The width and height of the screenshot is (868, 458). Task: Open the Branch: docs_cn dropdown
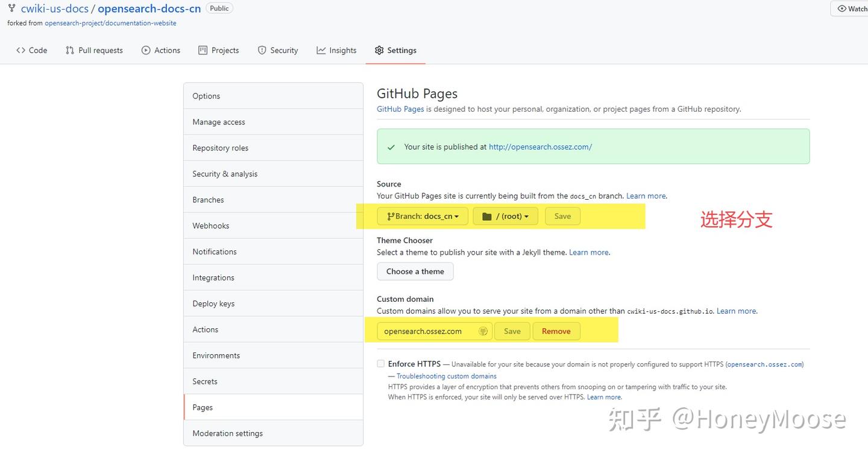point(423,216)
